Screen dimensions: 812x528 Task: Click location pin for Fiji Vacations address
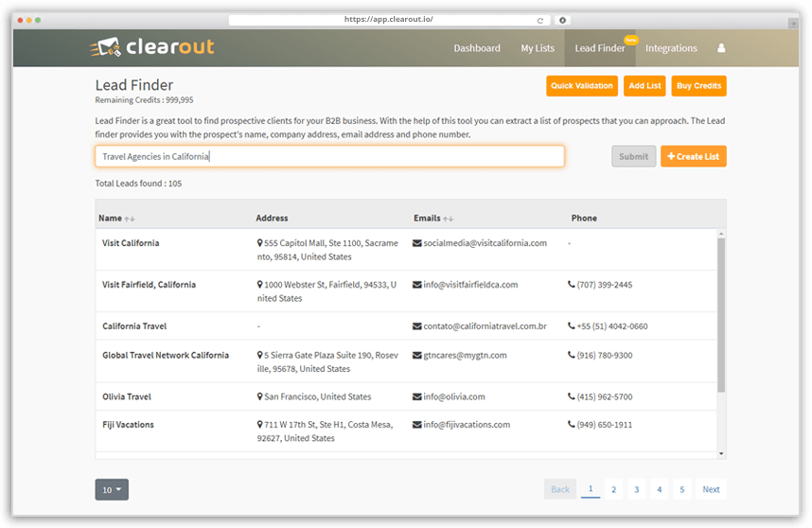click(260, 425)
